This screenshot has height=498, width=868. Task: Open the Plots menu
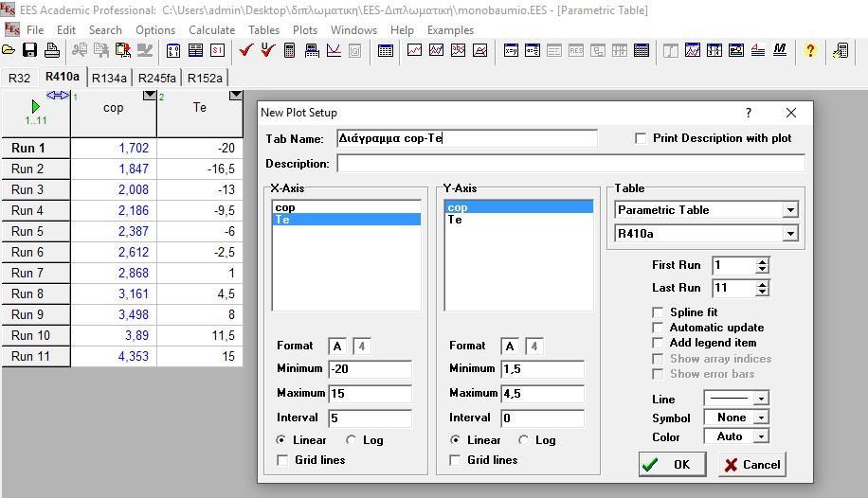tap(305, 30)
